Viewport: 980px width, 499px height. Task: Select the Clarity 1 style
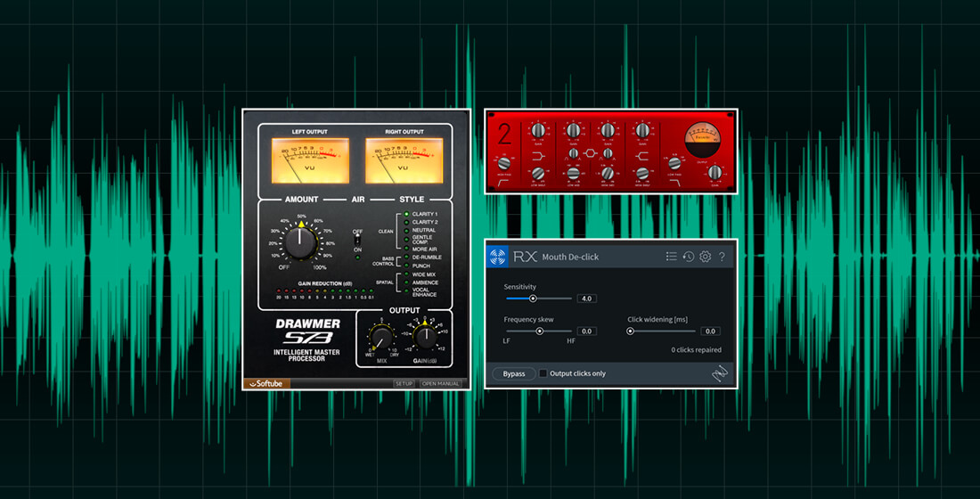pyautogui.click(x=406, y=215)
